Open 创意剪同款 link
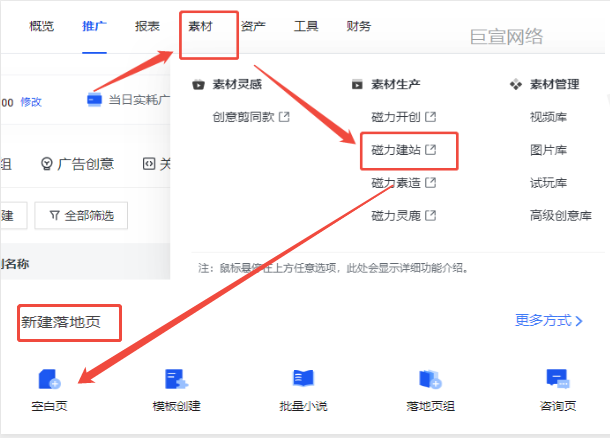This screenshot has width=610, height=438. (x=244, y=117)
